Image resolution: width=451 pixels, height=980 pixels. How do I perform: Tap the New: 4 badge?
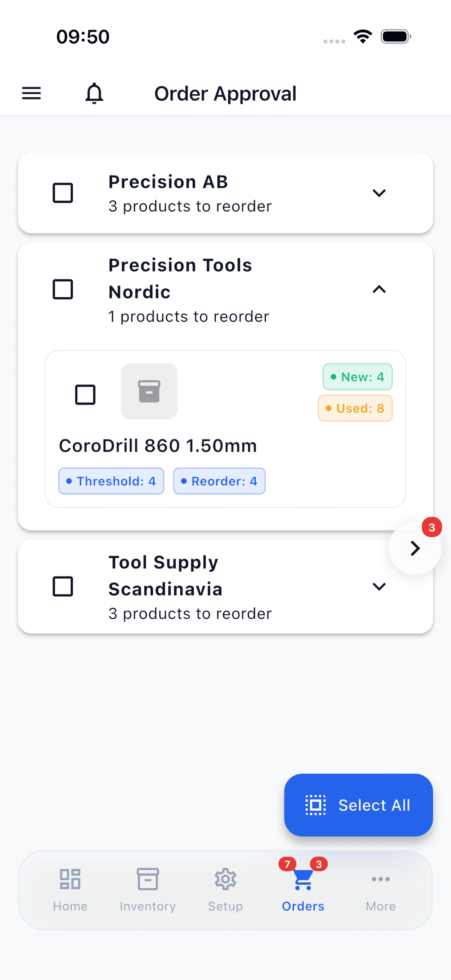pyautogui.click(x=358, y=377)
